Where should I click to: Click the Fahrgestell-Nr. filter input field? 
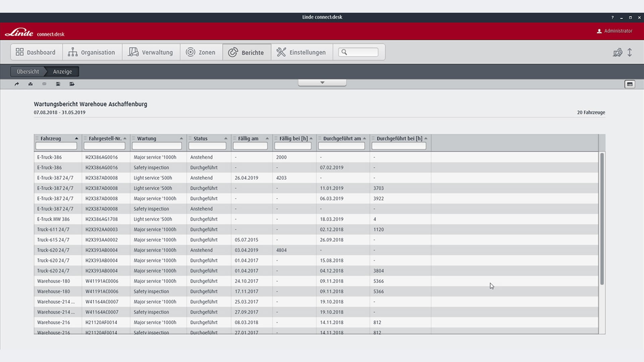(105, 146)
